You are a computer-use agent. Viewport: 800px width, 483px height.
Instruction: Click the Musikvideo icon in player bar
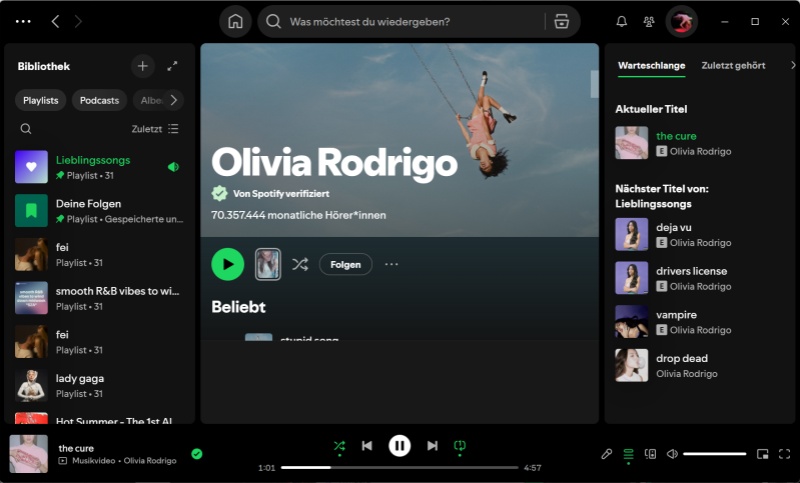(63, 461)
